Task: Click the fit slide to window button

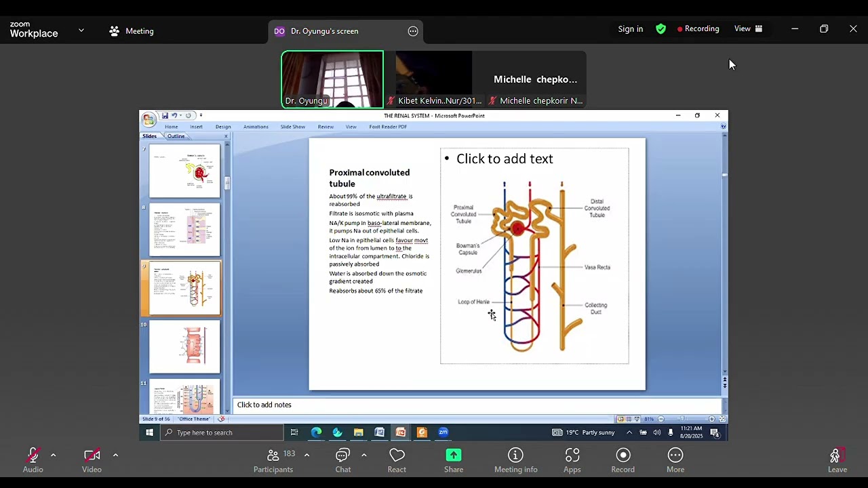Action: (722, 419)
